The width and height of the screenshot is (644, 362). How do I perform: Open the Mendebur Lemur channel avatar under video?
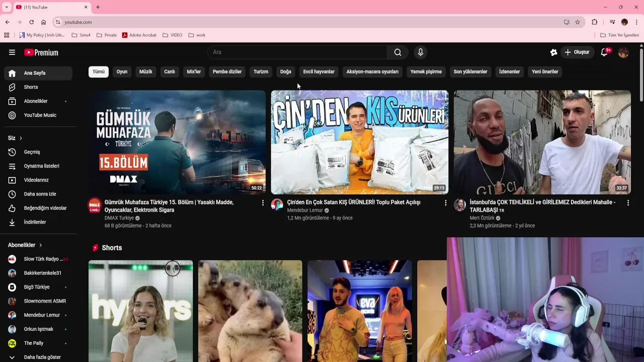277,204
